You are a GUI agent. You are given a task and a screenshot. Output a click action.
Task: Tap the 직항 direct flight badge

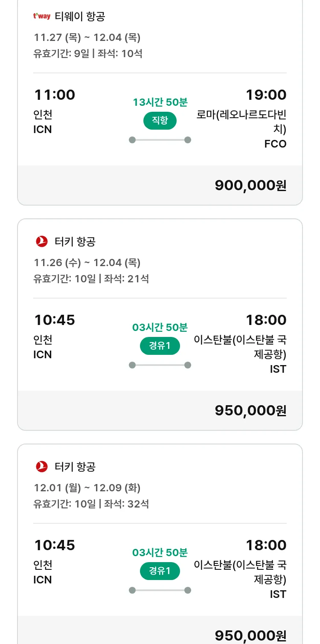click(160, 121)
